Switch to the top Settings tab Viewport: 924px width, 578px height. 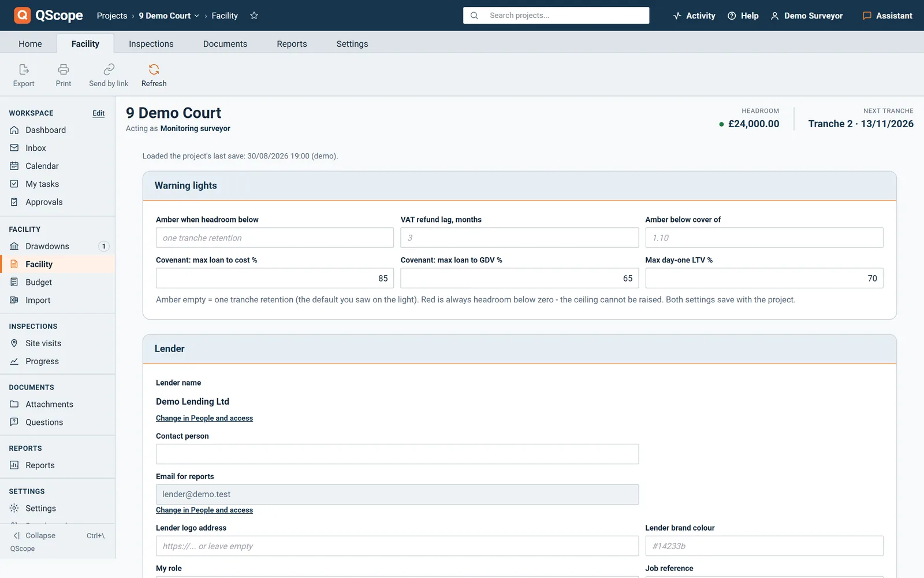coord(352,44)
